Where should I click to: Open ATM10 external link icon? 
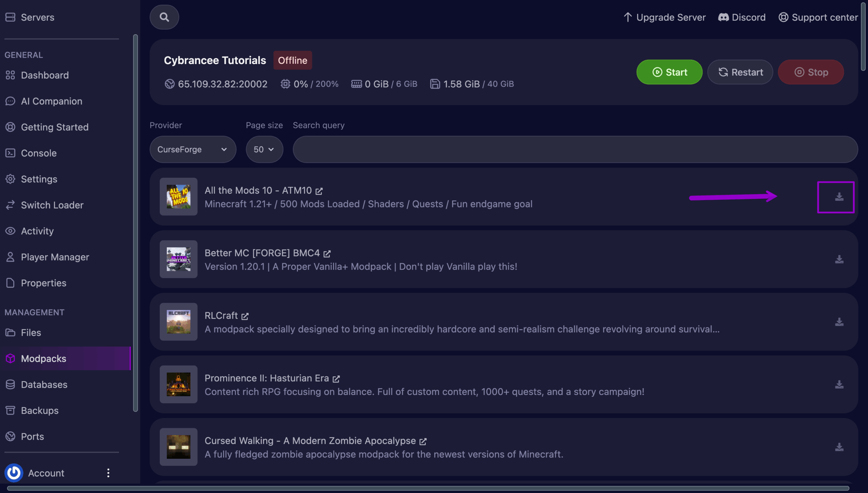319,191
